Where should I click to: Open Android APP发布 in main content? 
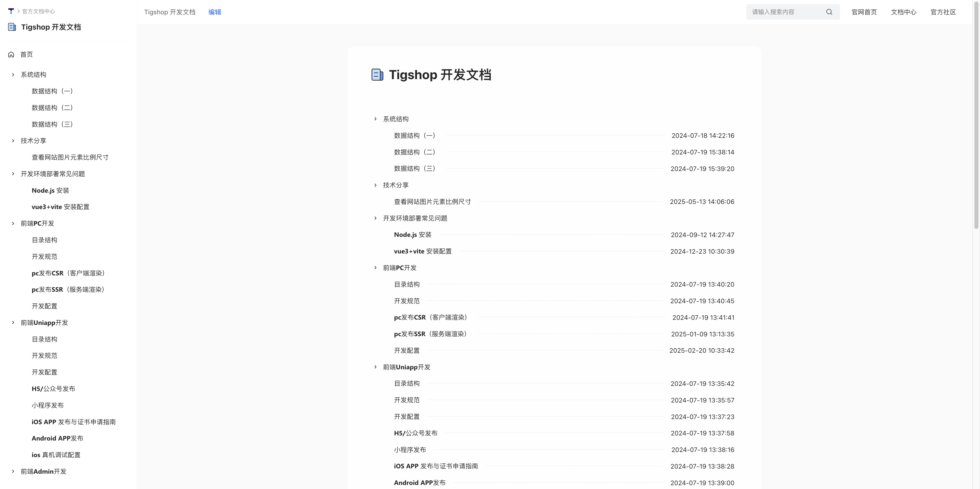[420, 483]
